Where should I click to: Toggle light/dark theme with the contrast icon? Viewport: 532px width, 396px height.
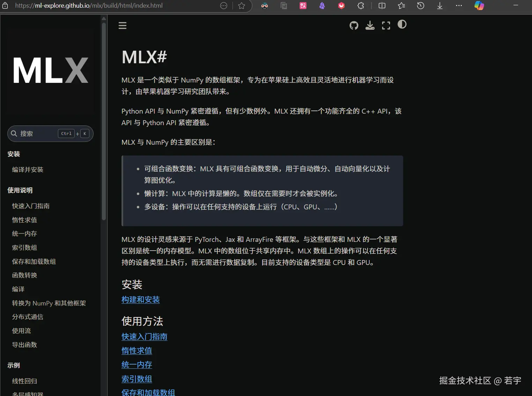[401, 25]
